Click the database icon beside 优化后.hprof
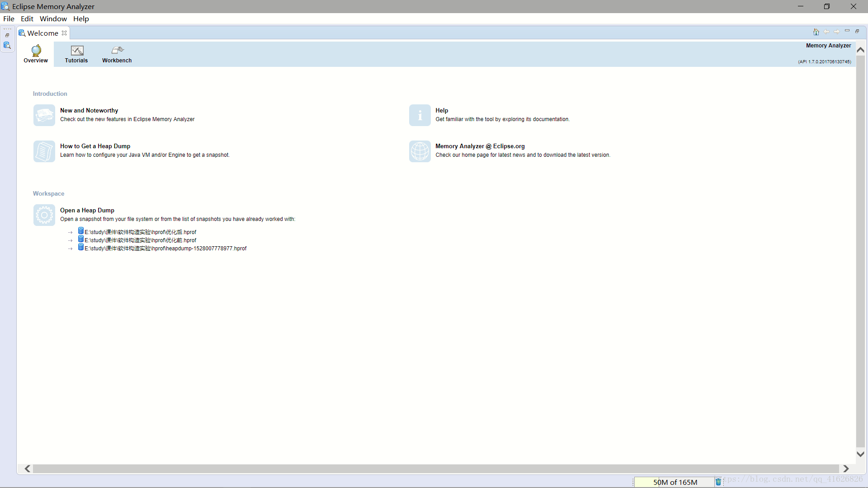The height and width of the screenshot is (488, 868). click(x=80, y=231)
